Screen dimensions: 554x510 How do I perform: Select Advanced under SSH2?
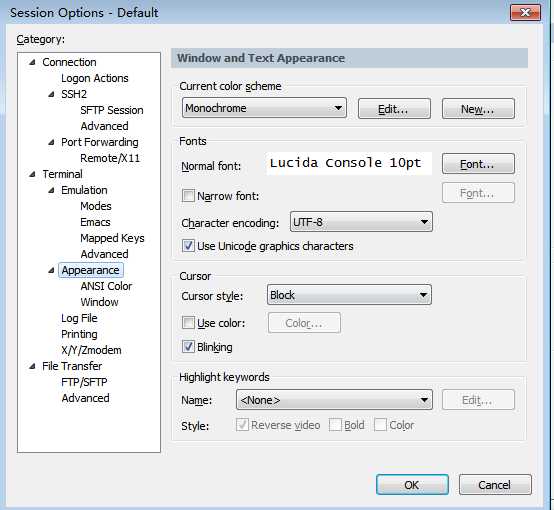click(104, 126)
